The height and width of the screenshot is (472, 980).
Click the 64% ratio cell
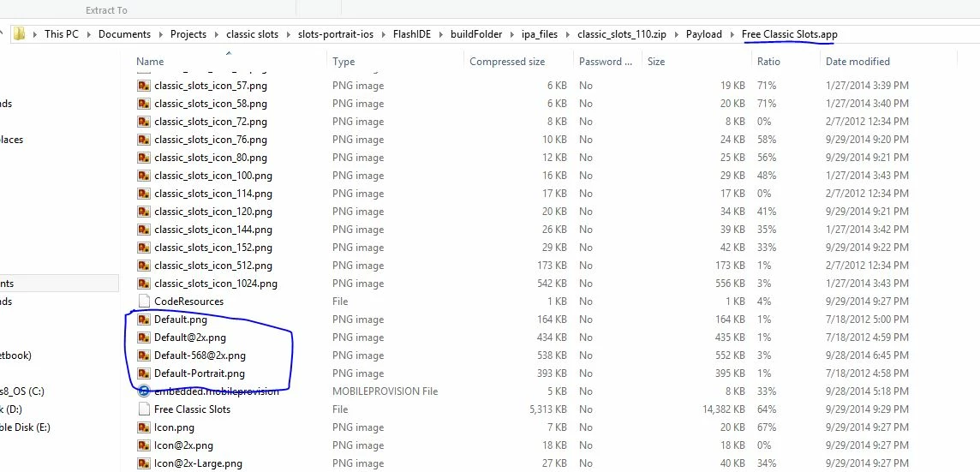(x=767, y=409)
